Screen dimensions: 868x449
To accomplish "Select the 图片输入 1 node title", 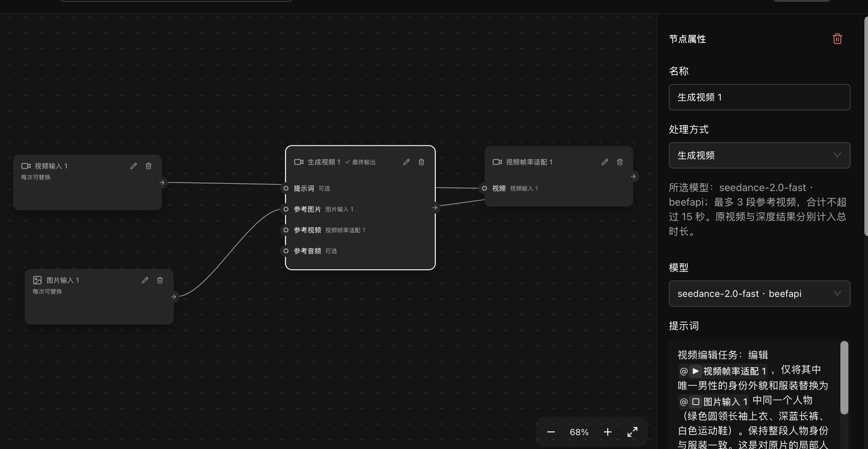I will point(63,280).
